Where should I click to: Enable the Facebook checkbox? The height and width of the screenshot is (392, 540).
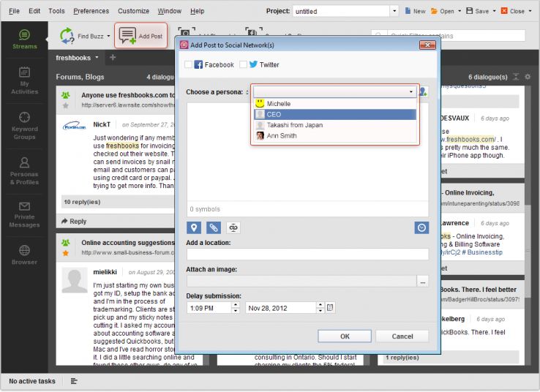tap(189, 65)
